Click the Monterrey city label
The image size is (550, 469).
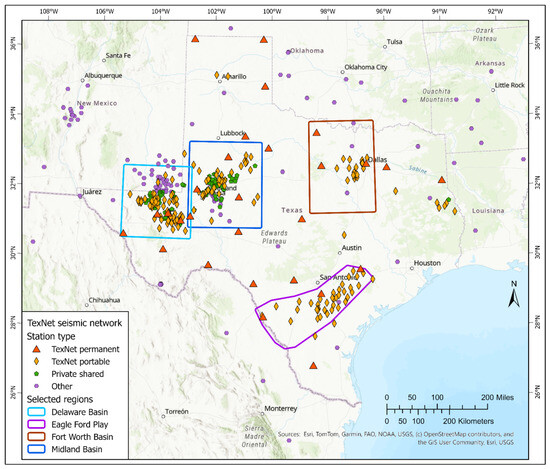281,408
